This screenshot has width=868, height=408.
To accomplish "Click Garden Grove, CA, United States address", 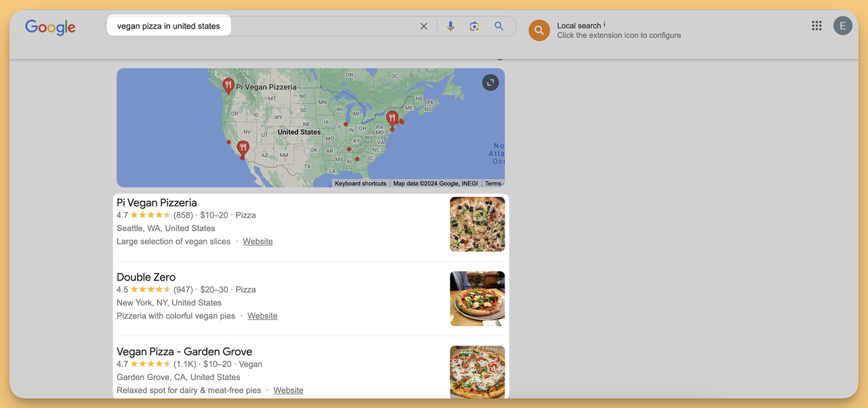I will [x=178, y=377].
